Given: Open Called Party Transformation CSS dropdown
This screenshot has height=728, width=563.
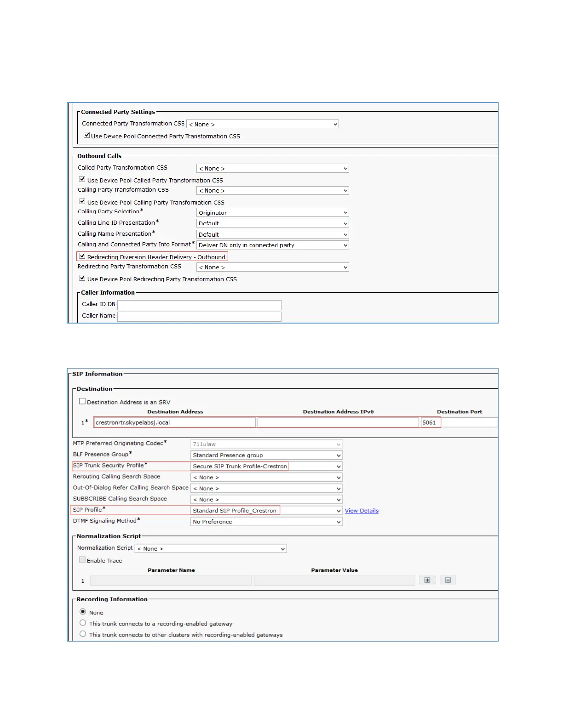Looking at the screenshot, I should click(x=273, y=168).
